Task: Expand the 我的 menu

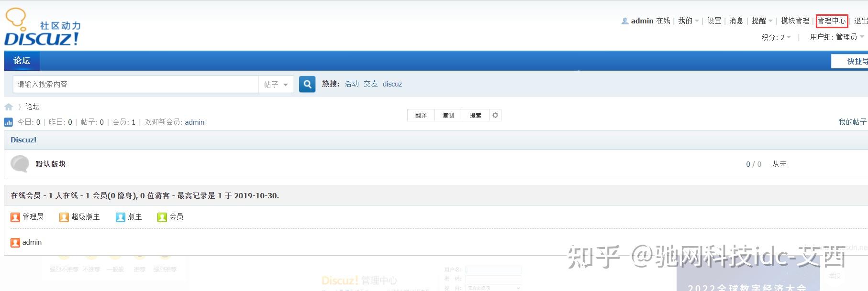Action: point(689,21)
